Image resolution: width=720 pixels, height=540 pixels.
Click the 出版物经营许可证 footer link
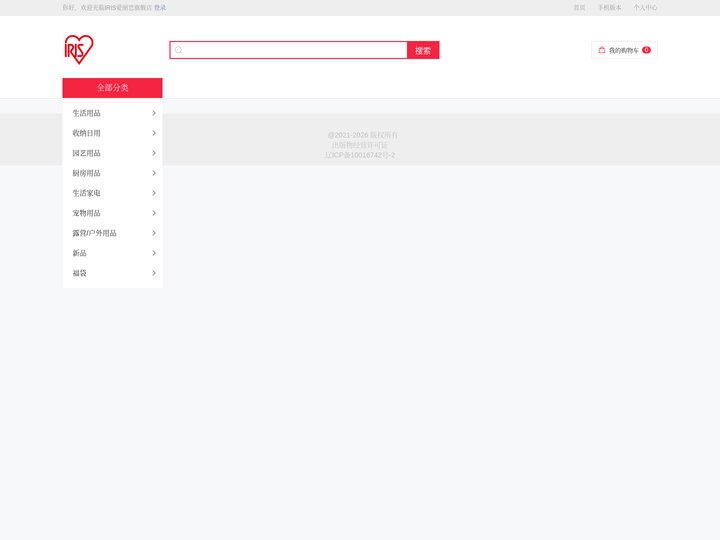point(360,145)
